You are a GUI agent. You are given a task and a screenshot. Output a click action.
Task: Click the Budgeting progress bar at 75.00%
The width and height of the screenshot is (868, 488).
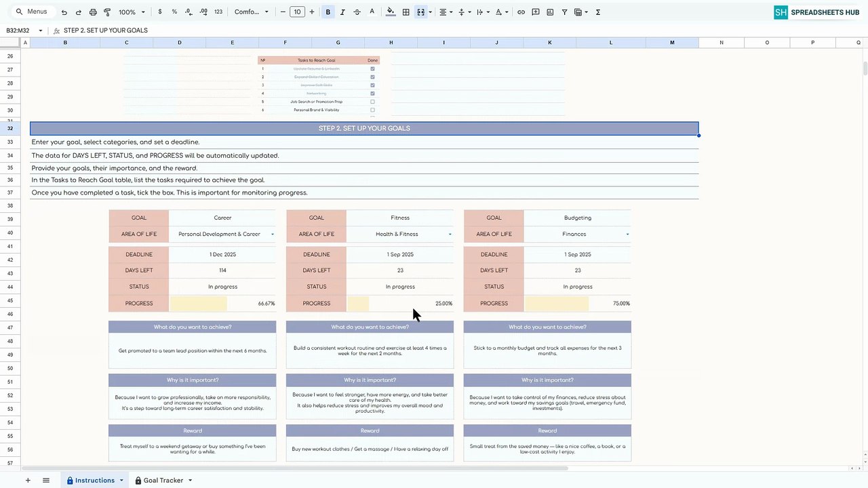coord(578,304)
